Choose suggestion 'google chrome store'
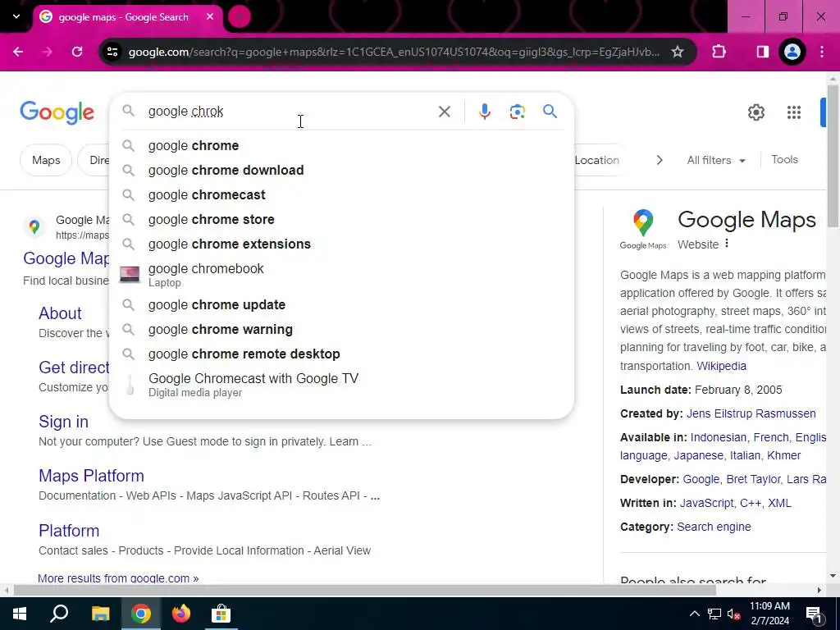The image size is (840, 630). click(341, 220)
